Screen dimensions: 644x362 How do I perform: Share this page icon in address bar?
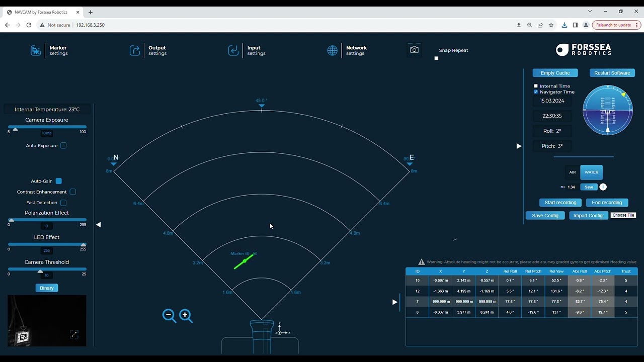[x=540, y=25]
